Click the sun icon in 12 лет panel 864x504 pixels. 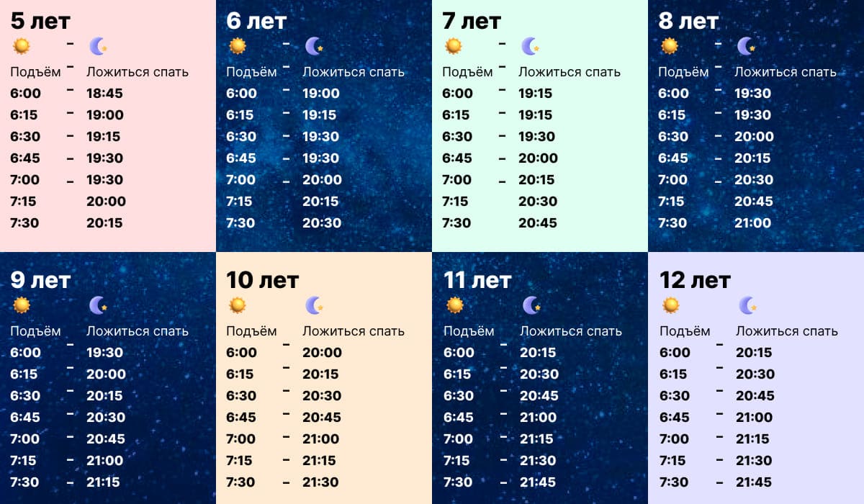[x=671, y=305]
